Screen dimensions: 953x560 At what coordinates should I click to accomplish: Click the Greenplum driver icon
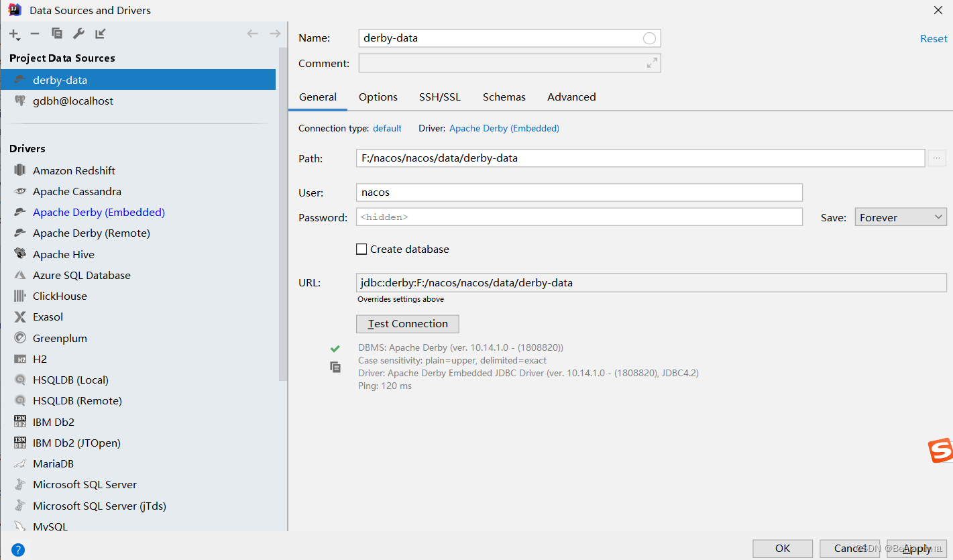click(20, 338)
